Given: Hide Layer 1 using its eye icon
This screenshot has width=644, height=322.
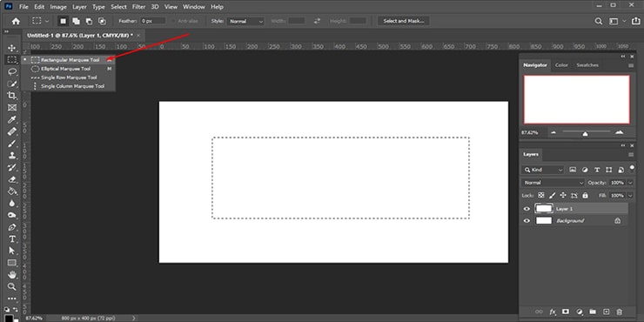Looking at the screenshot, I should pyautogui.click(x=527, y=209).
